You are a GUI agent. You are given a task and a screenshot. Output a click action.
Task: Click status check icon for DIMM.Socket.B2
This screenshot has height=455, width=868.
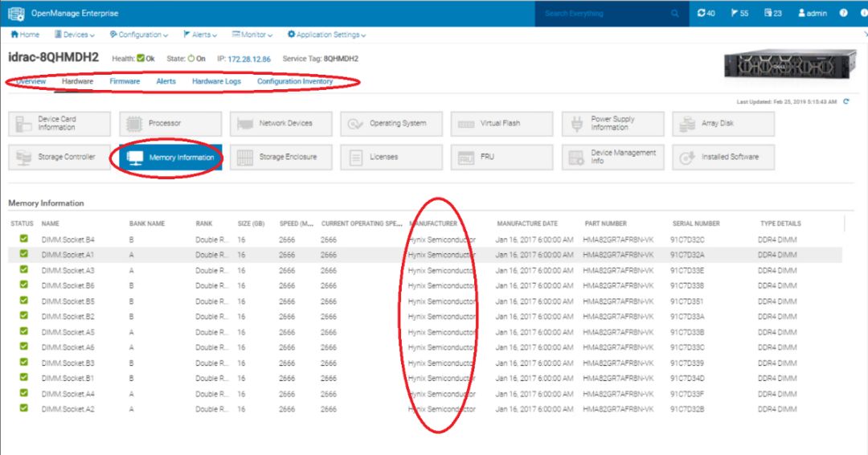(x=24, y=315)
